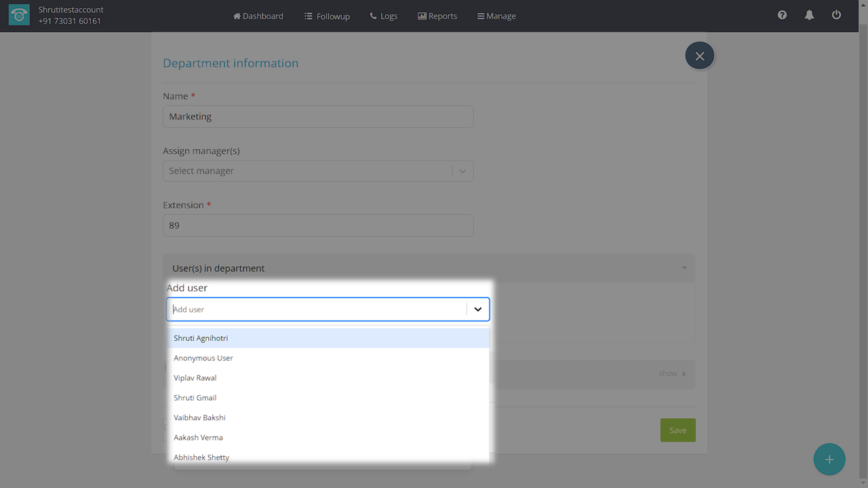Collapse the User(s) in department section
868x488 pixels.
point(684,268)
